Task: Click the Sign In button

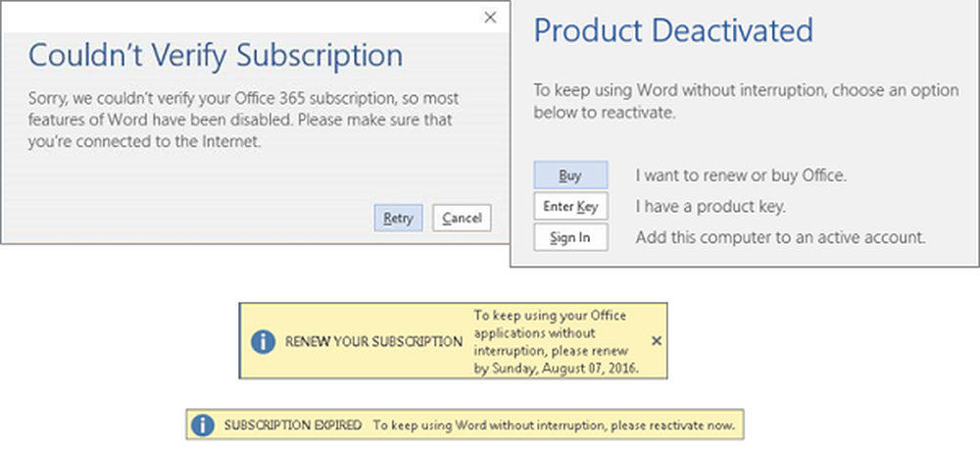Action: [x=570, y=237]
